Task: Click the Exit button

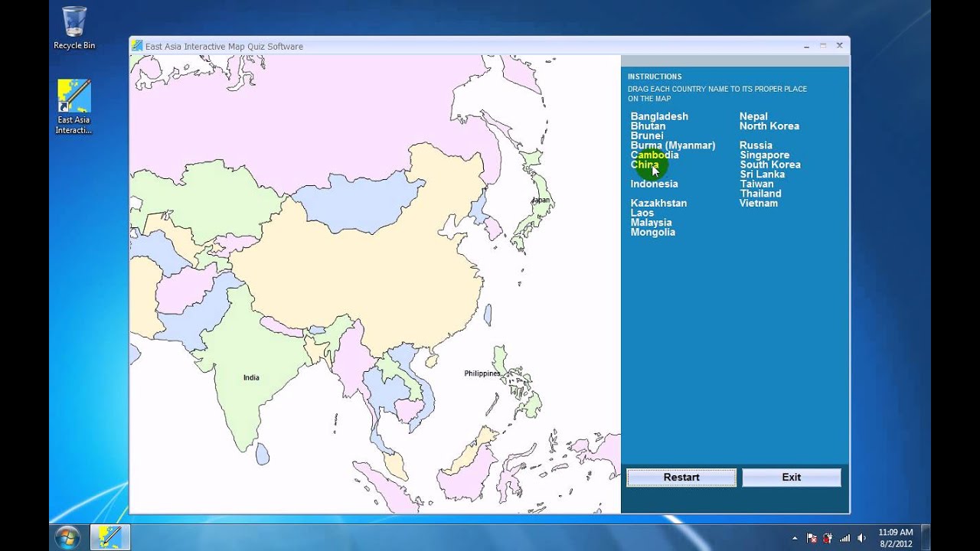Action: point(792,478)
